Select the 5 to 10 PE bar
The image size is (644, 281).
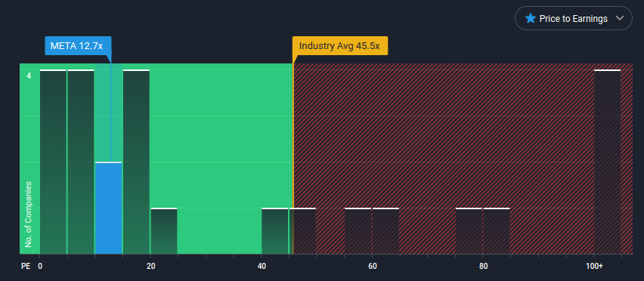pyautogui.click(x=81, y=162)
